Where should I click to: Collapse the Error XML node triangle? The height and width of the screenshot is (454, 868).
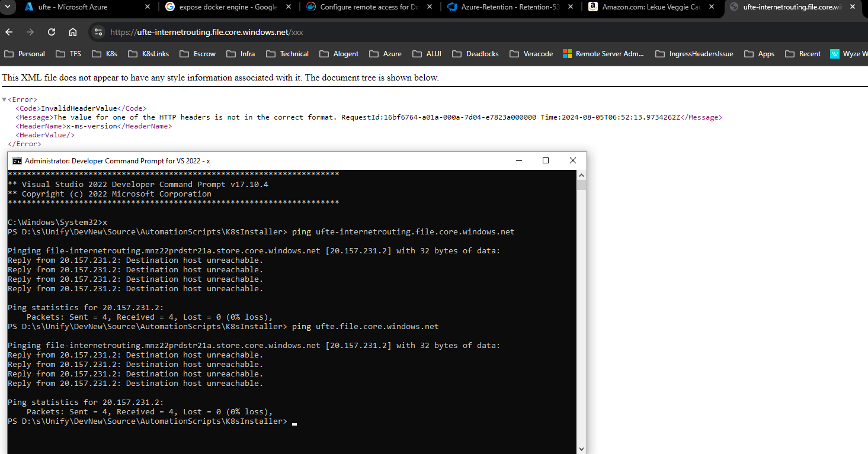[4, 100]
